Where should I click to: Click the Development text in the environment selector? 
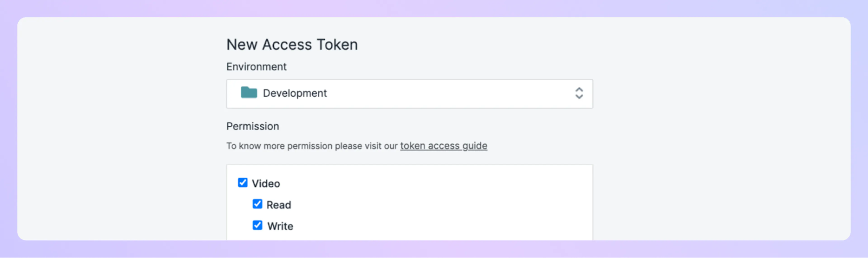(295, 93)
